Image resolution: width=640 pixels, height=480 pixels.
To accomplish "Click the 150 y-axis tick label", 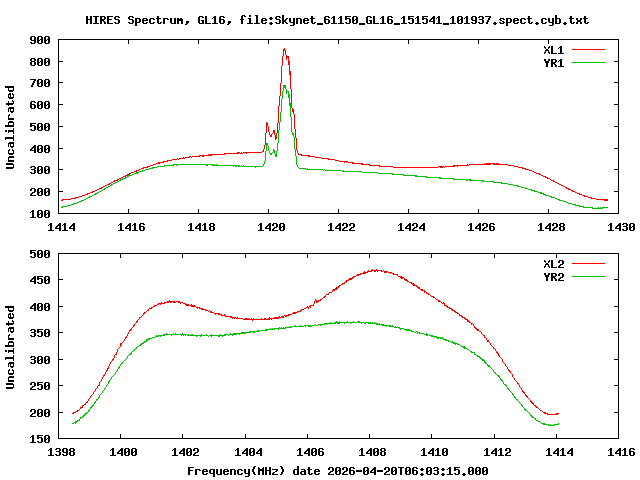I will [40, 440].
